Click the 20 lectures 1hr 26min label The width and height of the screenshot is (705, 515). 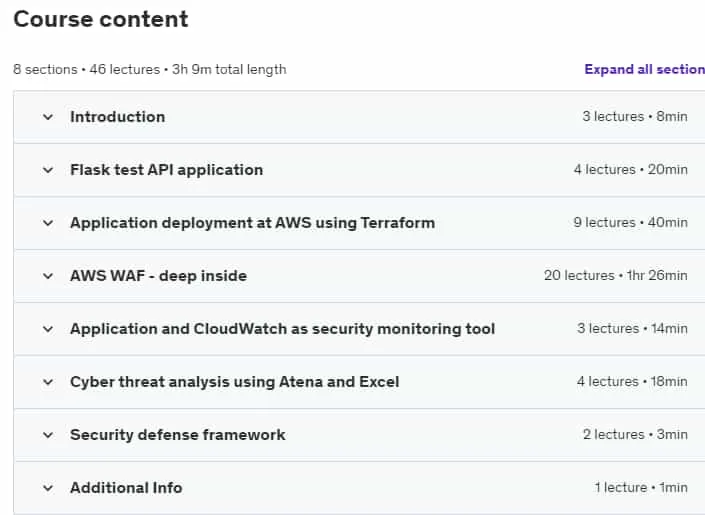[x=616, y=275]
